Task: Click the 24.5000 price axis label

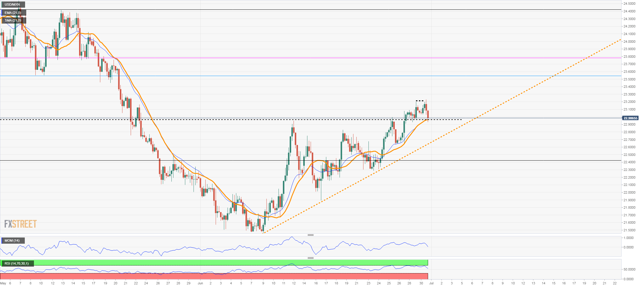Action: pos(629,4)
